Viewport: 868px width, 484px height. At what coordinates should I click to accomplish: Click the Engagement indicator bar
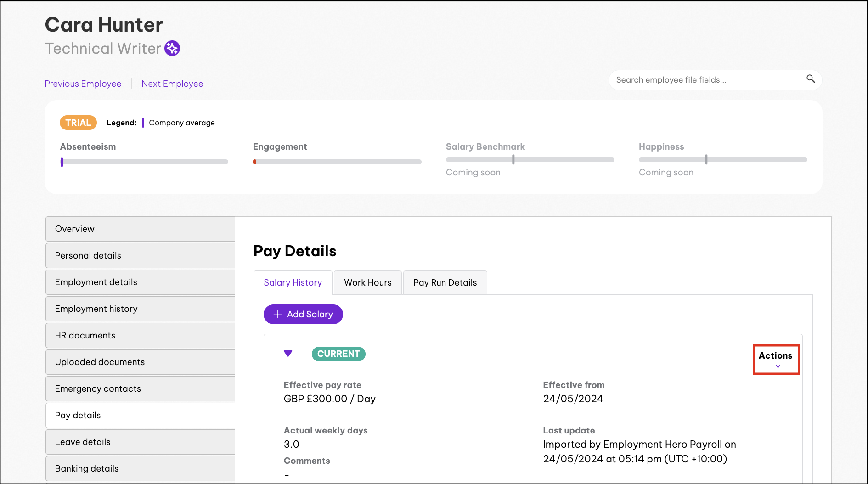337,162
